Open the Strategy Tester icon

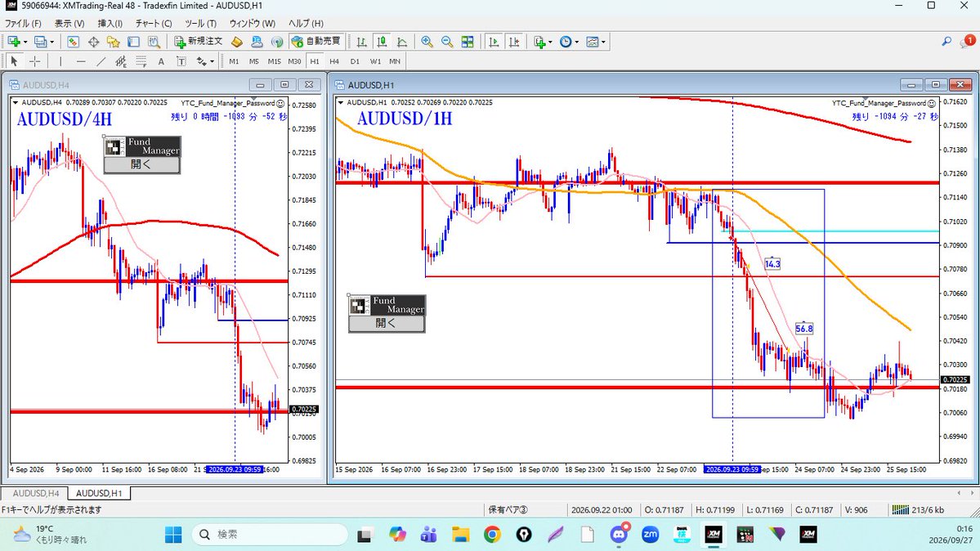(154, 42)
